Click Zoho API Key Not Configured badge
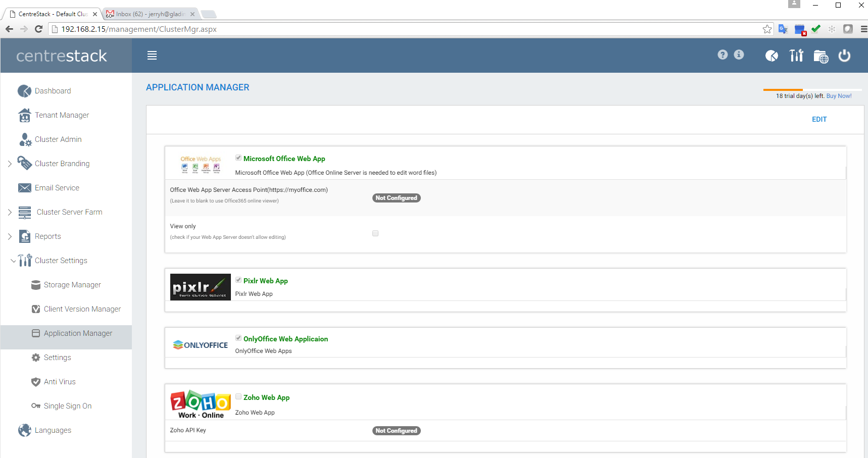 (x=397, y=431)
